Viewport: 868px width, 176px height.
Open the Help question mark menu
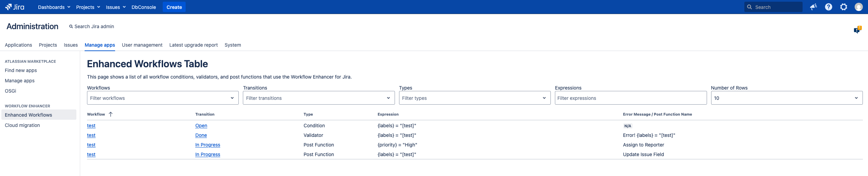click(x=828, y=7)
